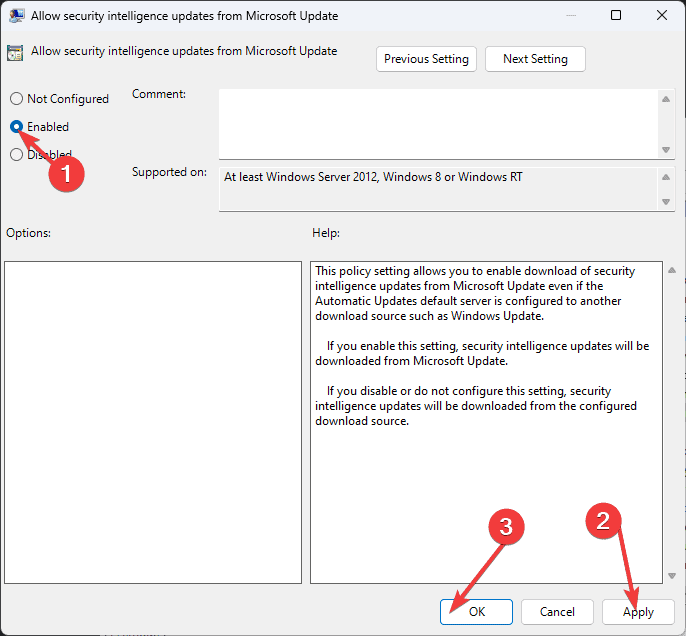686x636 pixels.
Task: Click the 'Help:' label
Action: pyautogui.click(x=326, y=233)
